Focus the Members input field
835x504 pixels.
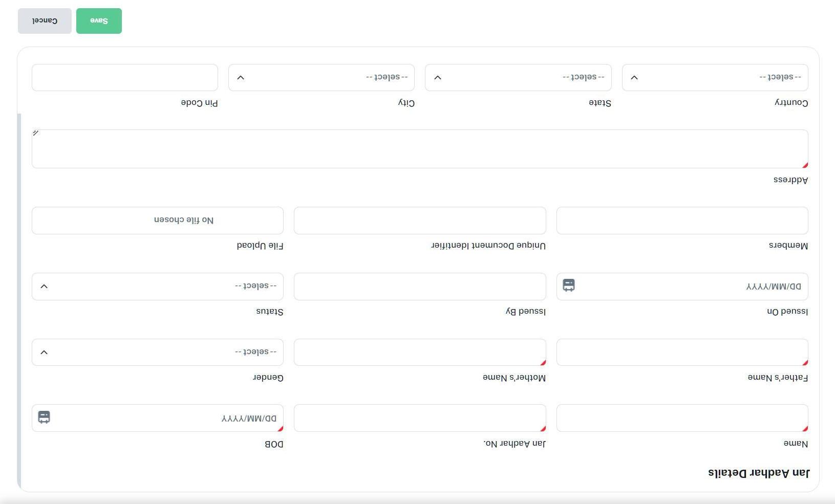click(x=682, y=221)
